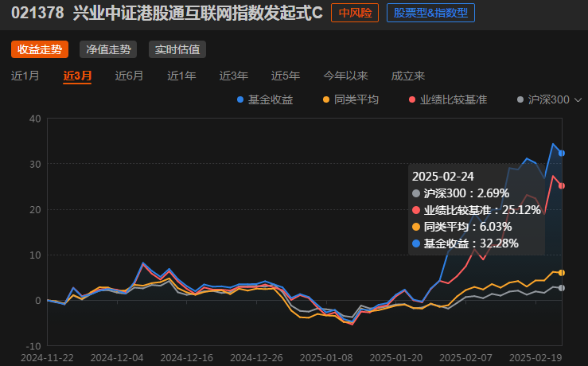This screenshot has height=366, width=588.
Task: Click the 中风险 risk tag
Action: pyautogui.click(x=355, y=13)
